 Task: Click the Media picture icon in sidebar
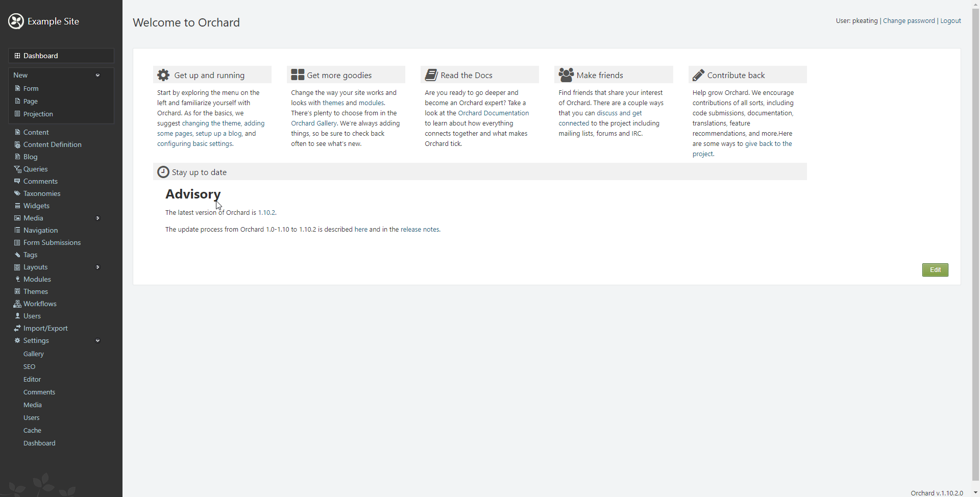(17, 218)
